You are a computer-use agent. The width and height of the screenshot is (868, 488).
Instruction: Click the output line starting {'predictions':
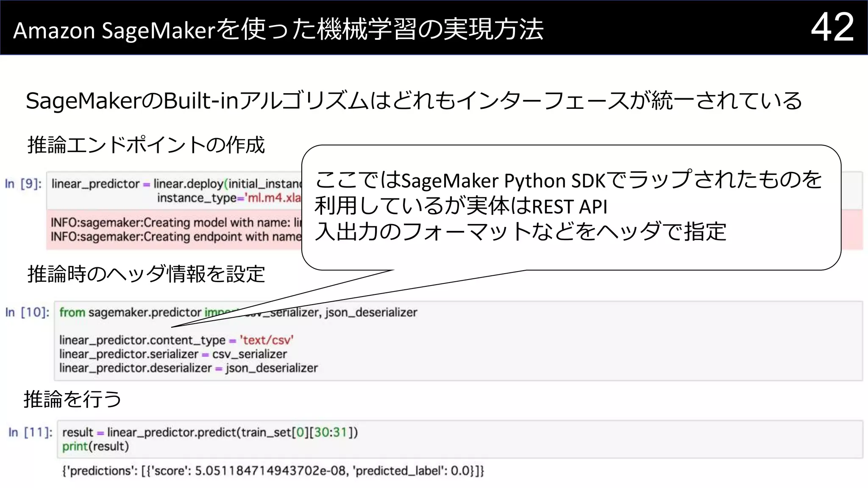pyautogui.click(x=273, y=471)
